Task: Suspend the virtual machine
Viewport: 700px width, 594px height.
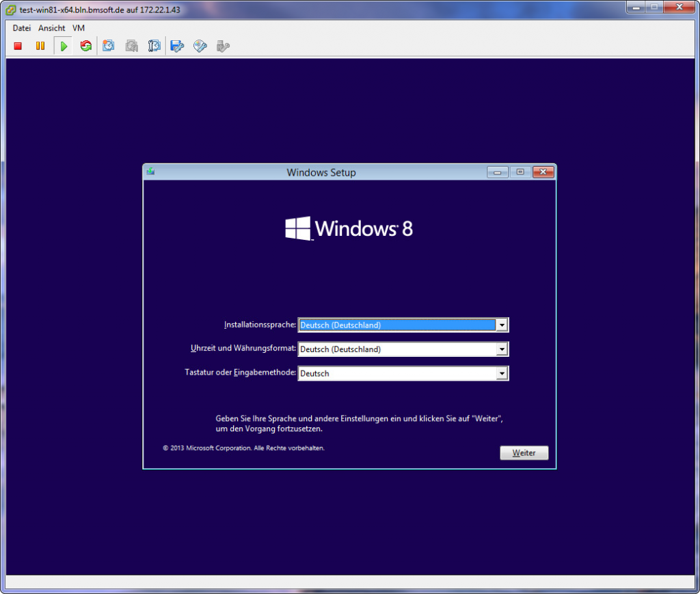Action: pyautogui.click(x=40, y=46)
